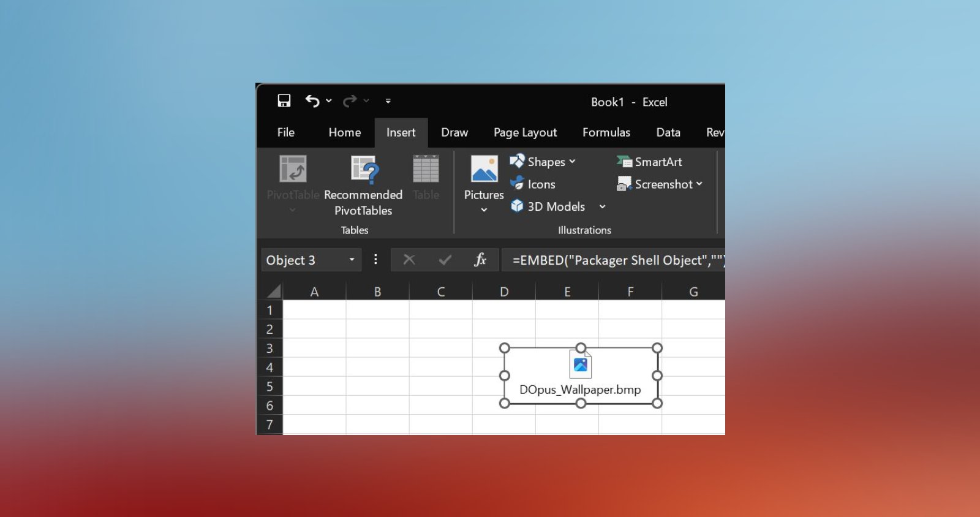Image resolution: width=980 pixels, height=517 pixels.
Task: Insert Pictures using the Pictures icon
Action: pos(484,168)
